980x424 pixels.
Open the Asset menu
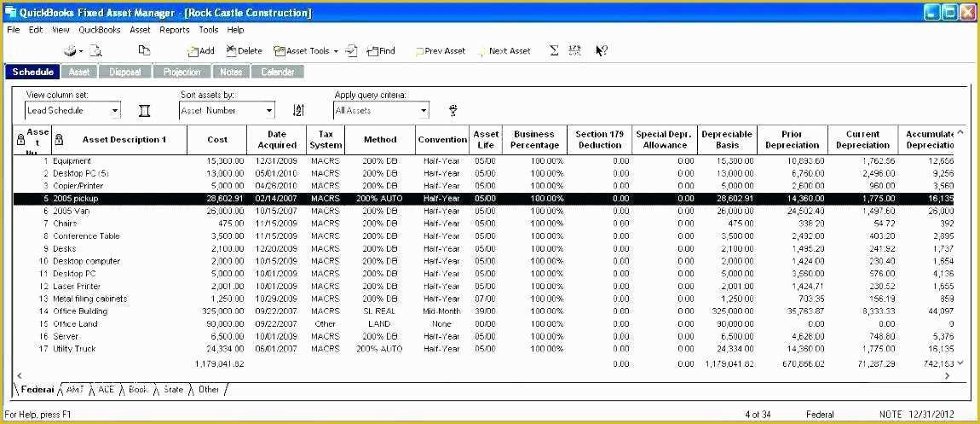click(140, 29)
